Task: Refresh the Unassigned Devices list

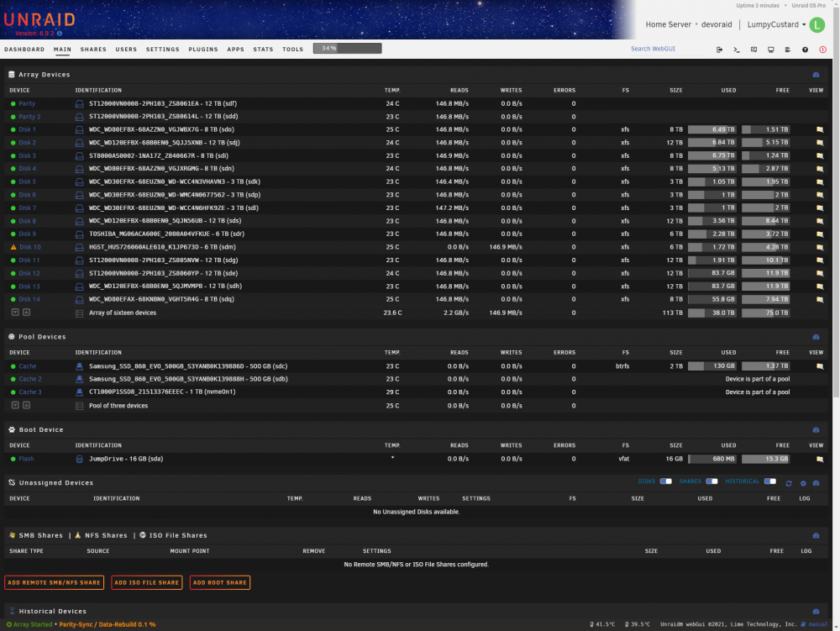Action: (x=789, y=483)
